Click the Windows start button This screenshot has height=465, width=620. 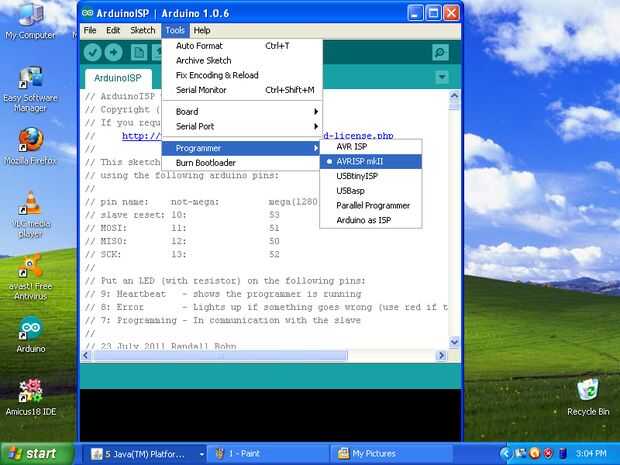[x=37, y=454]
